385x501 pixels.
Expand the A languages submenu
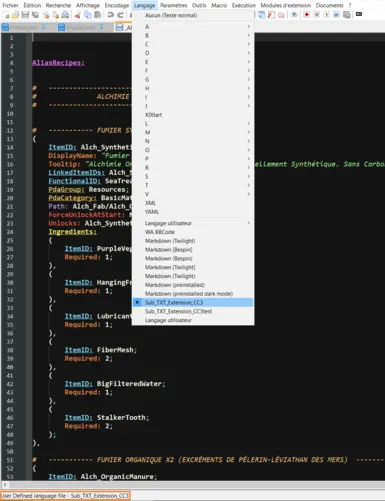point(193,26)
